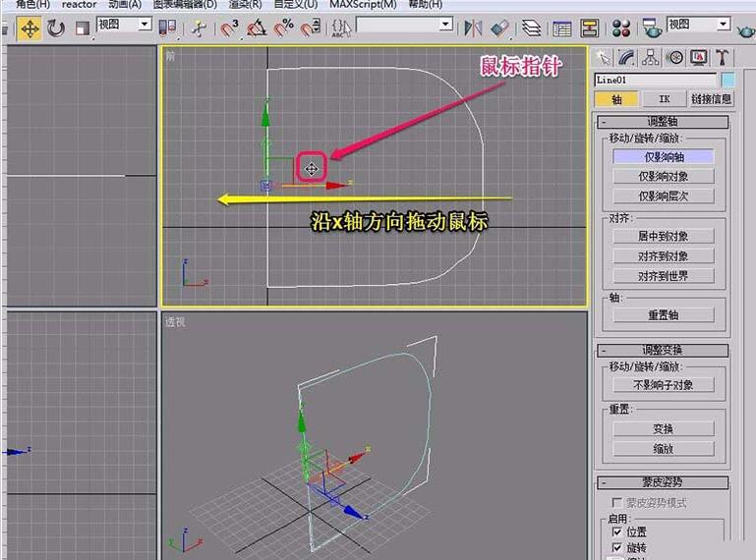756x560 pixels.
Task: Uncheck the 旋转 checkbox
Action: [616, 547]
